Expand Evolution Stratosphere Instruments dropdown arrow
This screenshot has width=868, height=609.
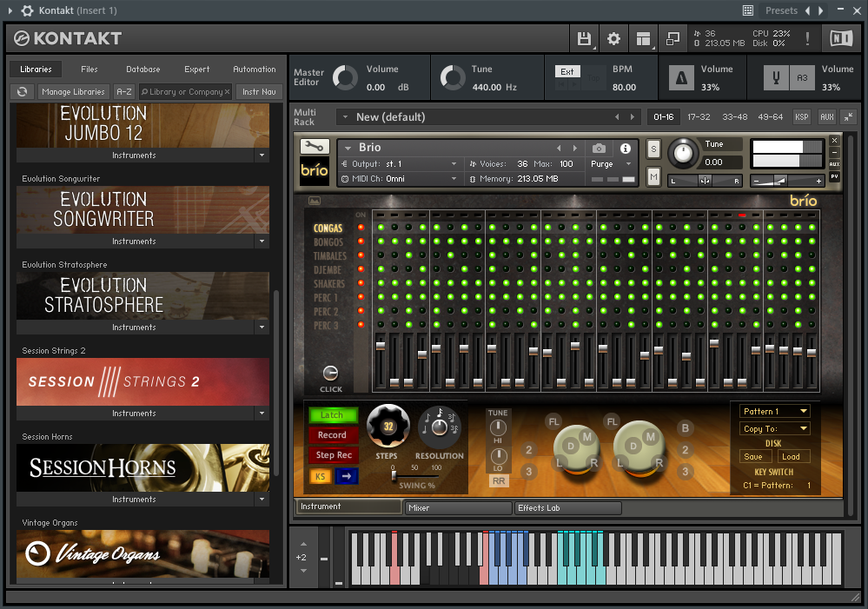tap(262, 328)
